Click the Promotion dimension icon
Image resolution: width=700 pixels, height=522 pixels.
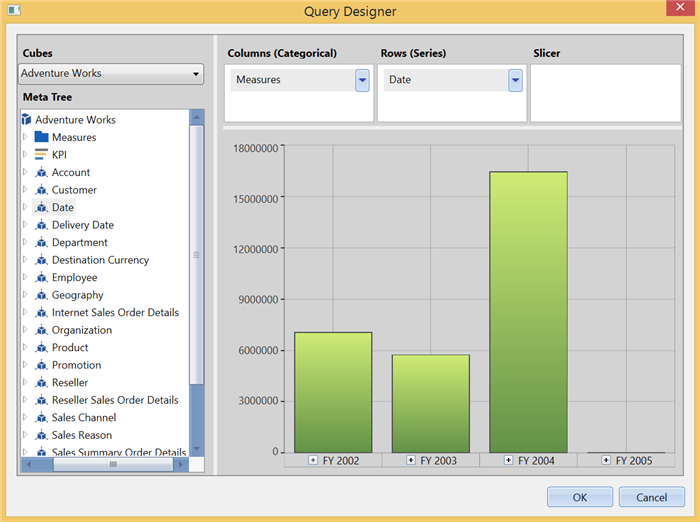pos(42,365)
